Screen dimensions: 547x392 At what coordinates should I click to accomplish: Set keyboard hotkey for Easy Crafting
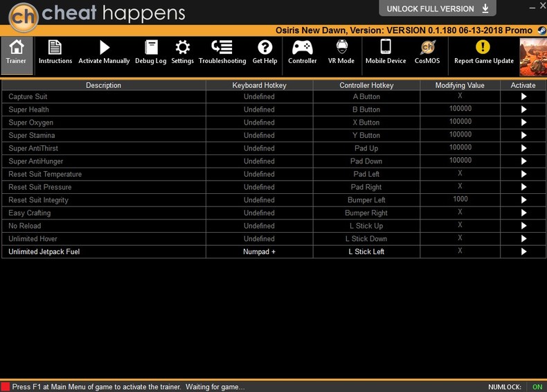(x=259, y=213)
